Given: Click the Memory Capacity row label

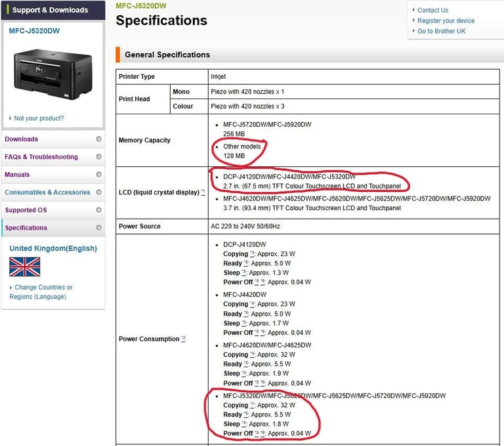Looking at the screenshot, I should tap(144, 141).
